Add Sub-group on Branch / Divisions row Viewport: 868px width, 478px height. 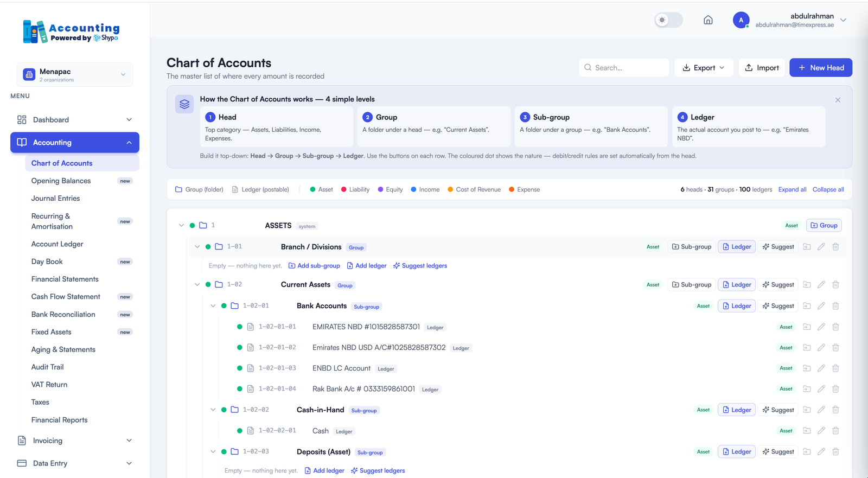pyautogui.click(x=692, y=247)
